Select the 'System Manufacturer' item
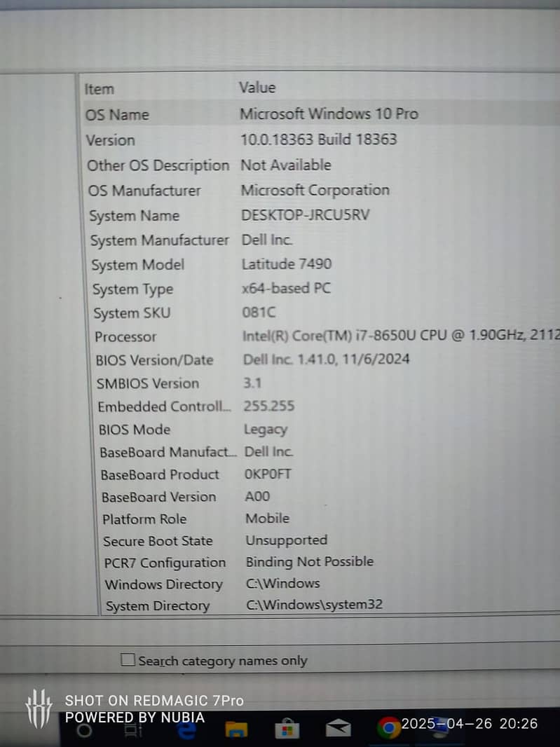Screen dimensions: 560x747 pyautogui.click(x=160, y=240)
